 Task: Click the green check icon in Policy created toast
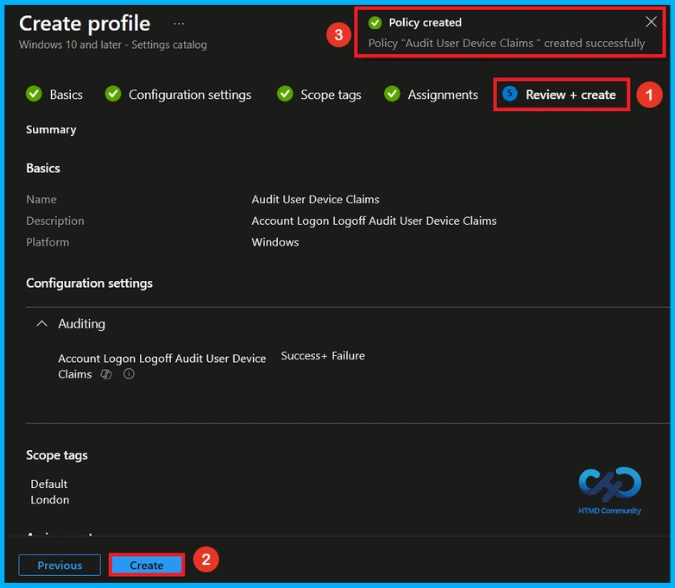375,22
